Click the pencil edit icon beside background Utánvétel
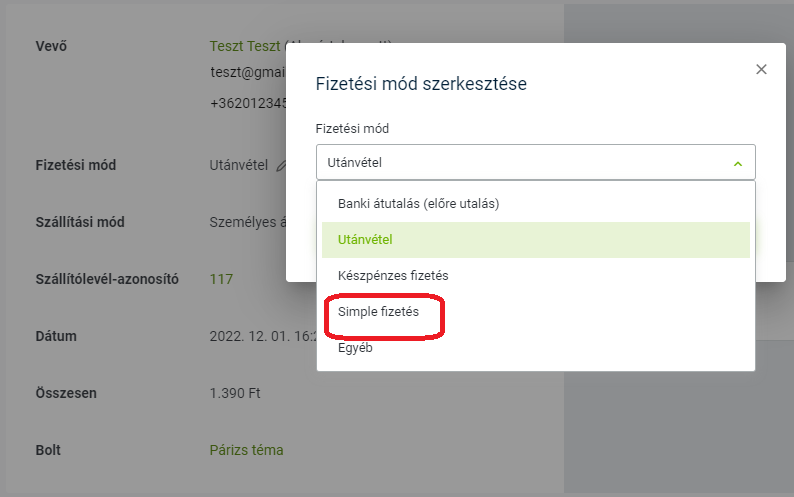The width and height of the screenshot is (794, 497). (281, 165)
